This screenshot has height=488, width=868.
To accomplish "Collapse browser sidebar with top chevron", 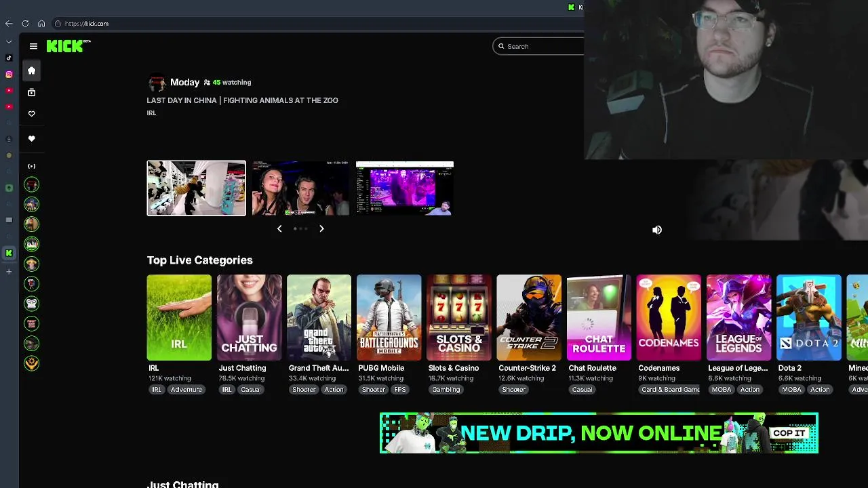I will (9, 42).
